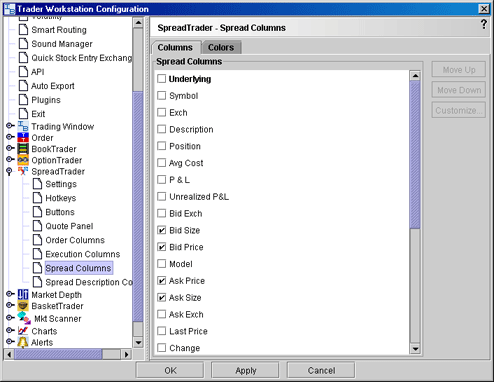The height and width of the screenshot is (382, 494).
Task: Click the Plugins page icon
Action: 23,100
